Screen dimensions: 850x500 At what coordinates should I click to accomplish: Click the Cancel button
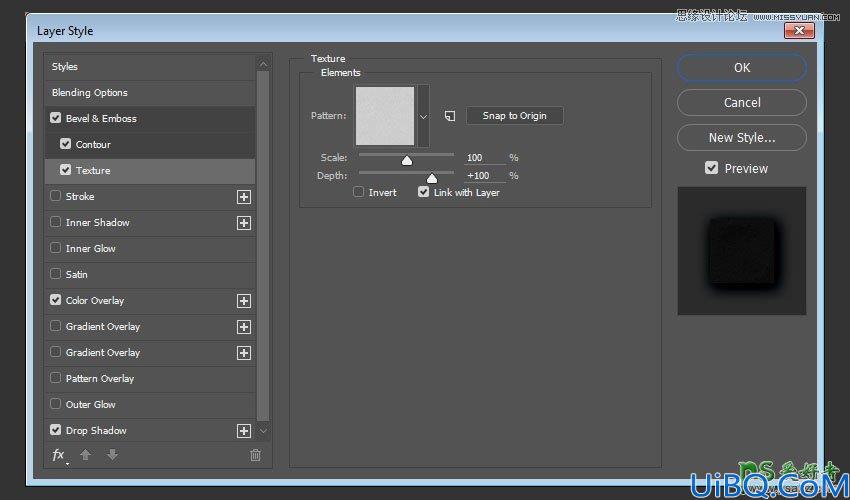[742, 102]
